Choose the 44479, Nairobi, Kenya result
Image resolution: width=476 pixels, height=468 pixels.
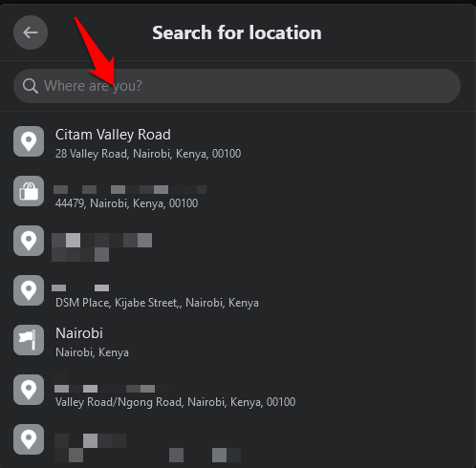238,191
